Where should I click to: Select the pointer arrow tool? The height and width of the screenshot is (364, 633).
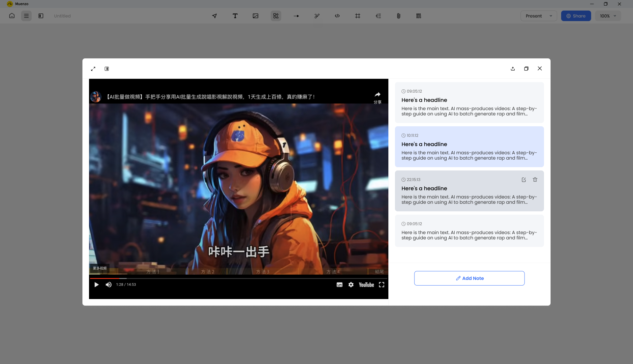point(215,16)
